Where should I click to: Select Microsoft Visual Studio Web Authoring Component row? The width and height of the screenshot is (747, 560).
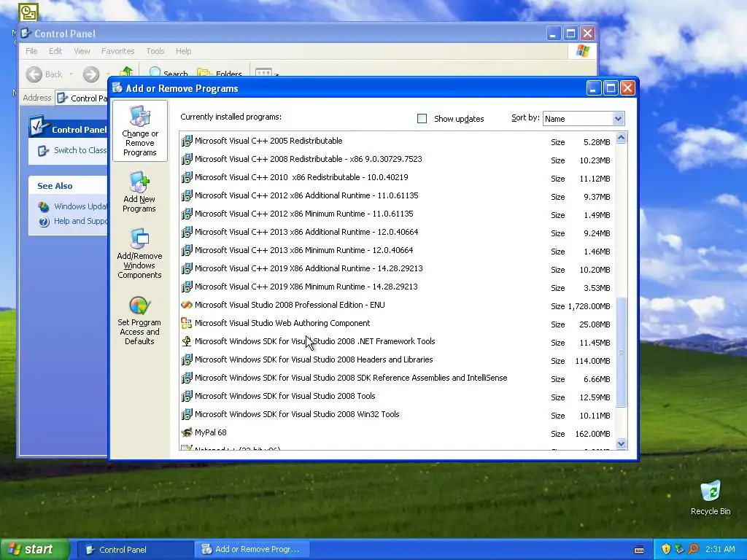[x=397, y=323]
